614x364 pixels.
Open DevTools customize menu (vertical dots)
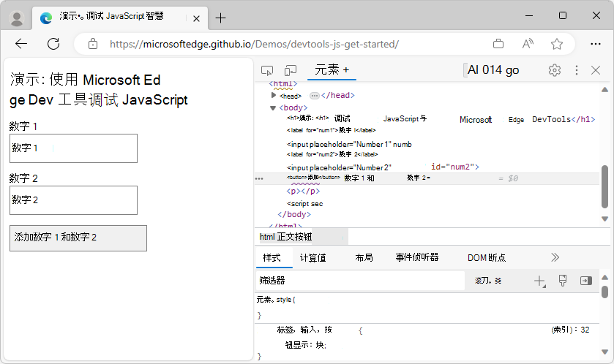click(x=577, y=70)
